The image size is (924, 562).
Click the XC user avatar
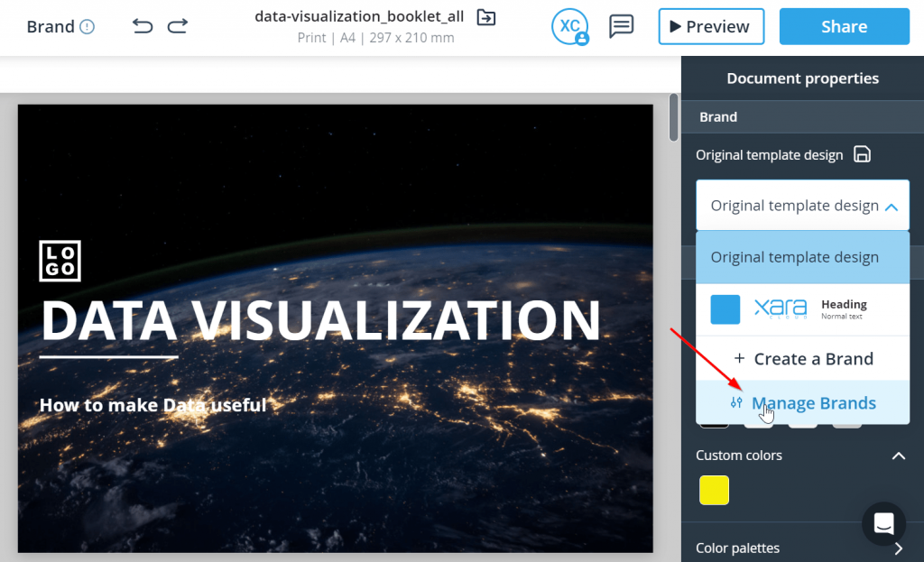pos(569,26)
